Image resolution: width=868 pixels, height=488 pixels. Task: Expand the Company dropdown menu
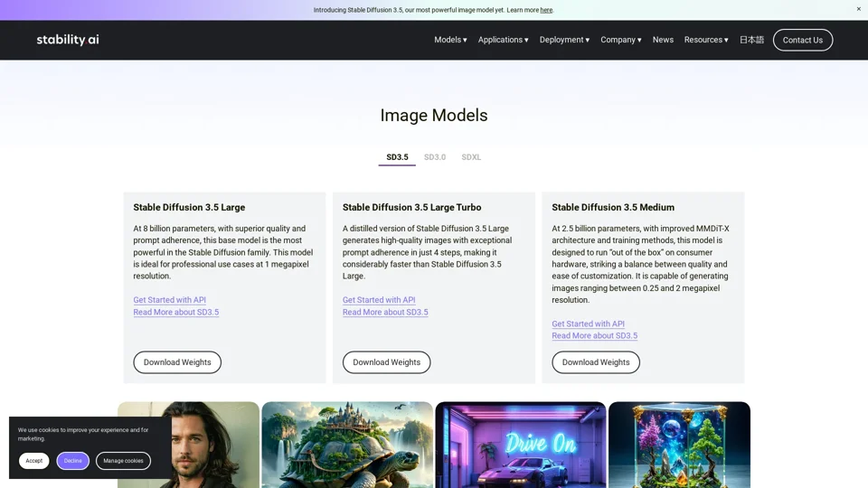coord(621,40)
